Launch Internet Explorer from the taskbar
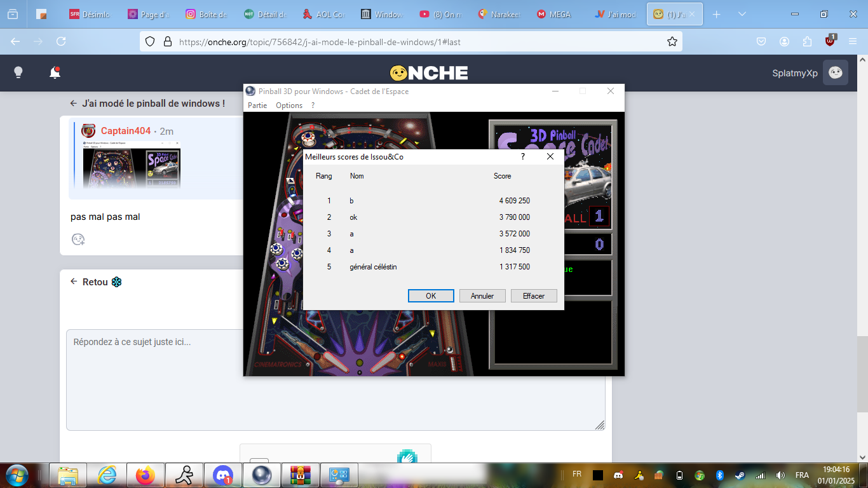Screen dimensions: 868x488 coord(107,475)
